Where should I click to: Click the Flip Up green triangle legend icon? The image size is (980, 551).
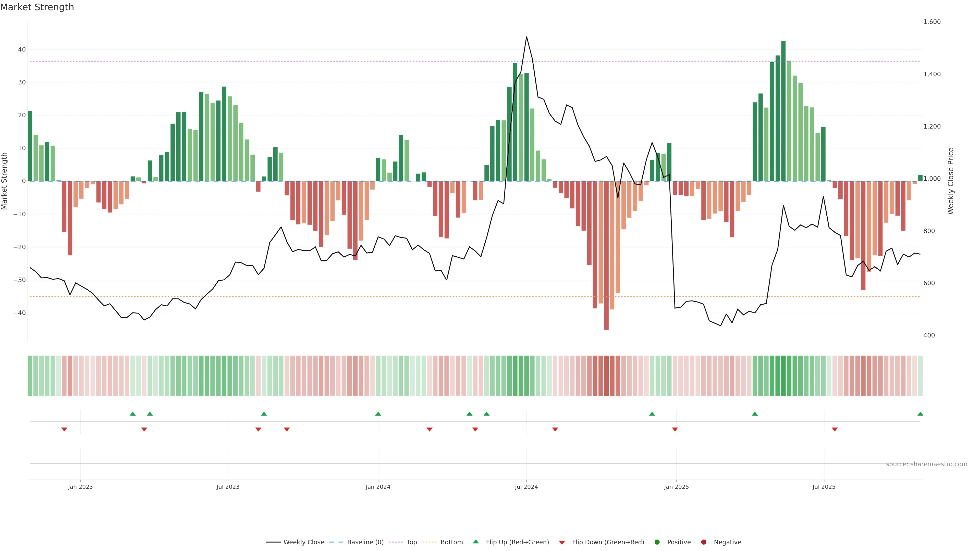tap(475, 542)
